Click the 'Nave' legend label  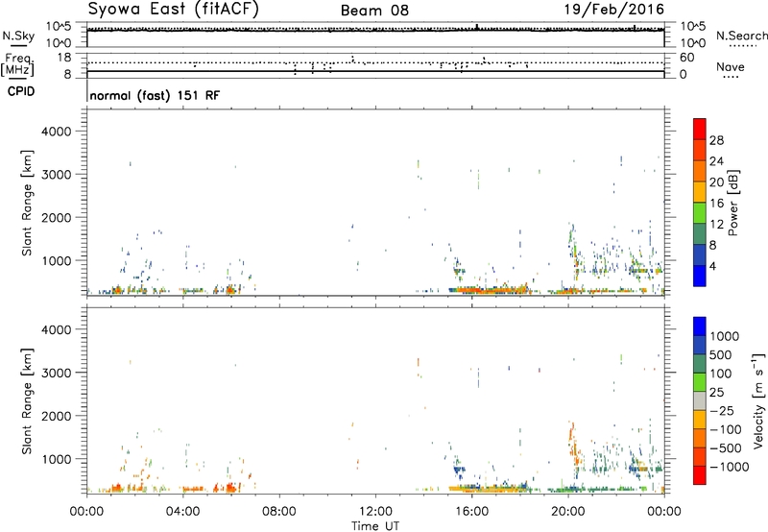click(731, 67)
